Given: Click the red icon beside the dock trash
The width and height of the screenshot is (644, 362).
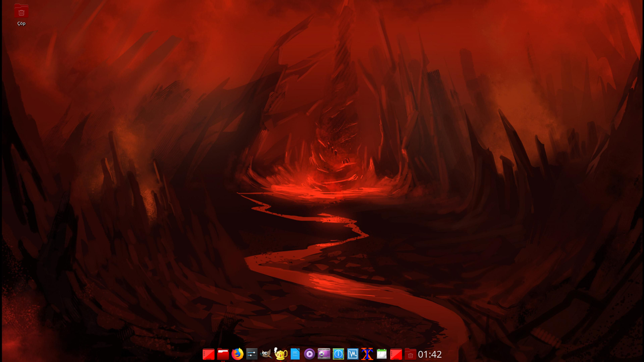Looking at the screenshot, I should click(x=396, y=354).
